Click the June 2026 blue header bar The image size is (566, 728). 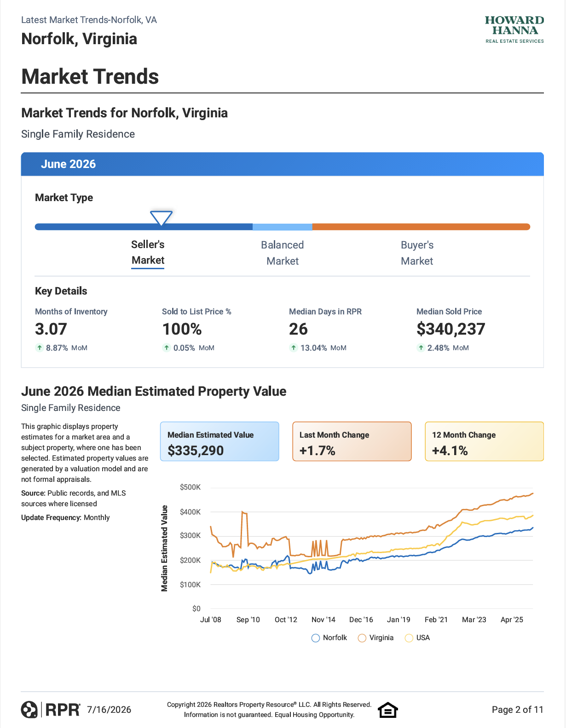coord(283,164)
